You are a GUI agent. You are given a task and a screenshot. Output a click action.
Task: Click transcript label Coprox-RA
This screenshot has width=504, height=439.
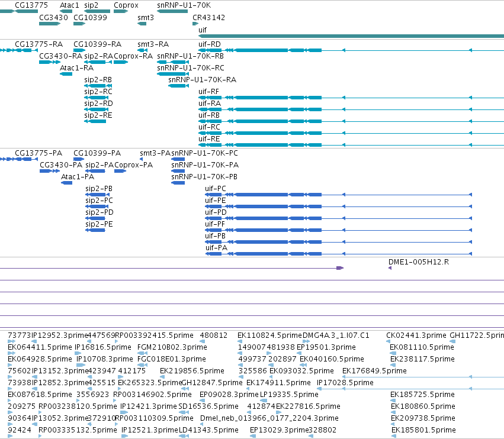(133, 56)
